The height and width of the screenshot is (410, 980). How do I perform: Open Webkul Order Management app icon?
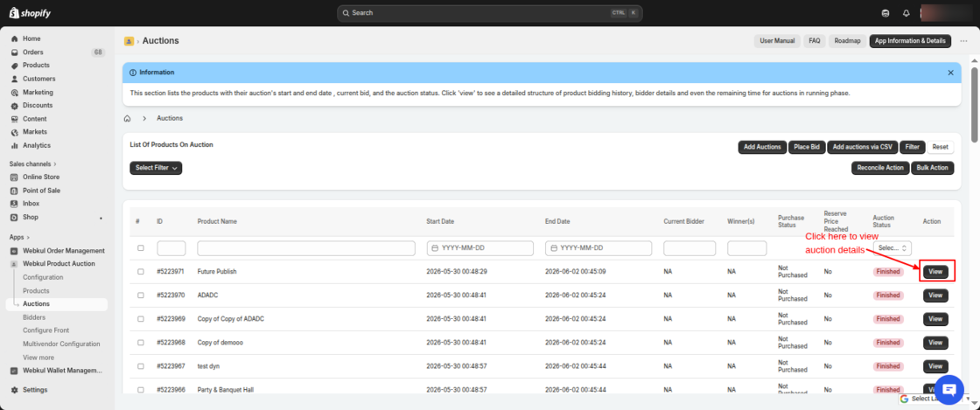(14, 251)
